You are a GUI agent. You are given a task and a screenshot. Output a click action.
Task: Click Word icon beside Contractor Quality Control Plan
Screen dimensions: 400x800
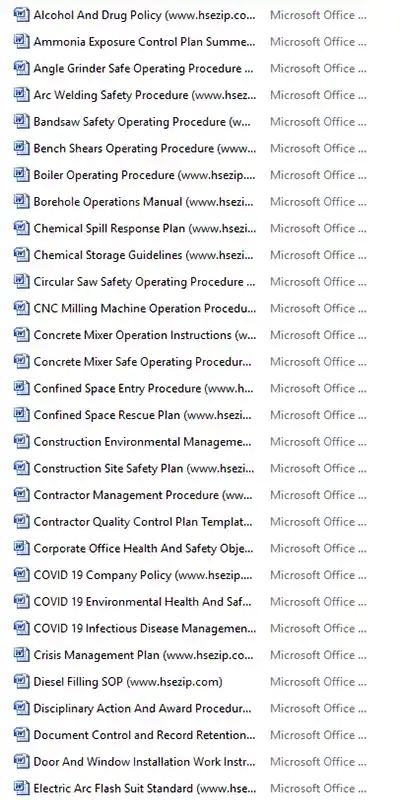pyautogui.click(x=21, y=521)
